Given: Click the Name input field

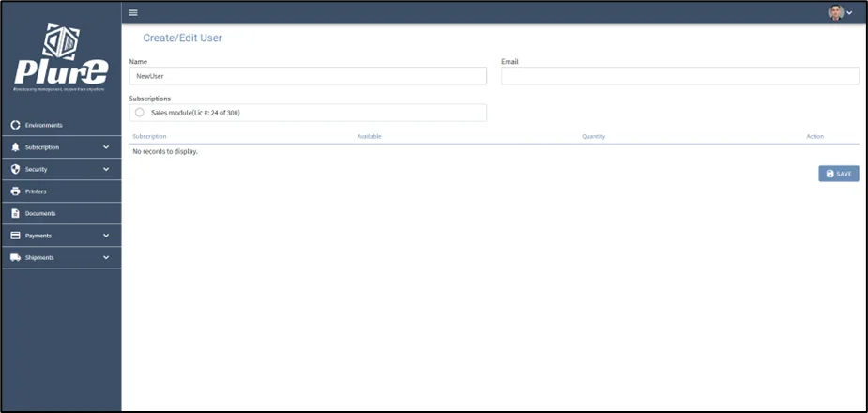Looking at the screenshot, I should [308, 76].
